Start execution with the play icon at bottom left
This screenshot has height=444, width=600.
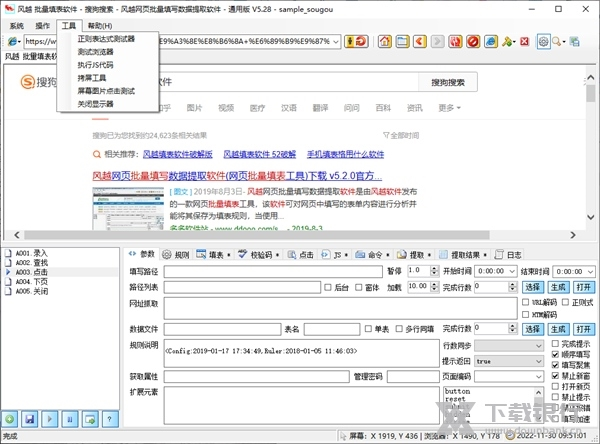coord(50,419)
